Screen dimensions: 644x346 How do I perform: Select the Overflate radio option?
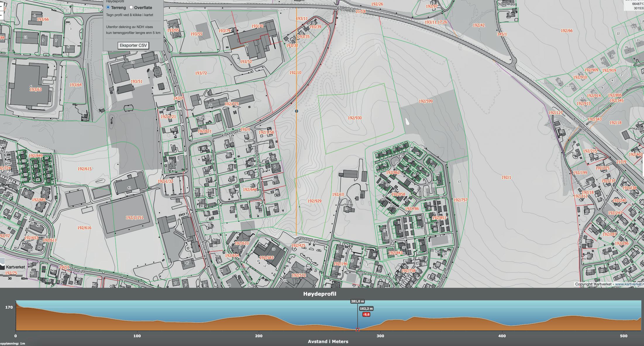point(131,7)
